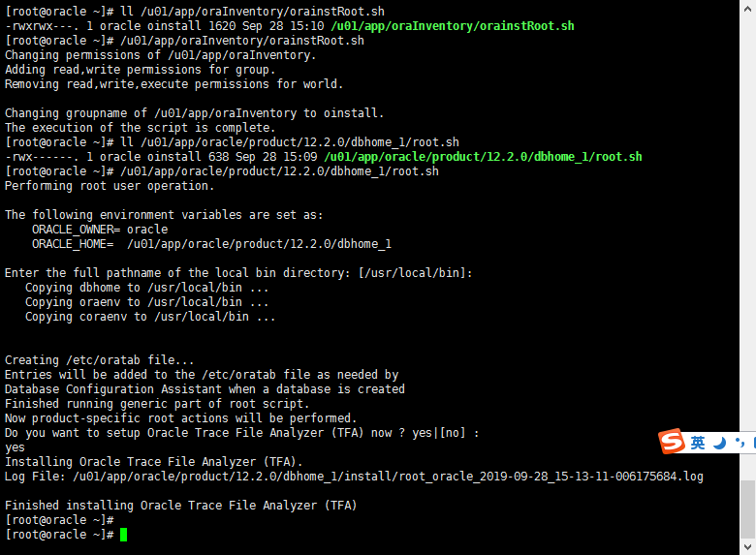
Task: Toggle the half-width moon icon
Action: (720, 443)
